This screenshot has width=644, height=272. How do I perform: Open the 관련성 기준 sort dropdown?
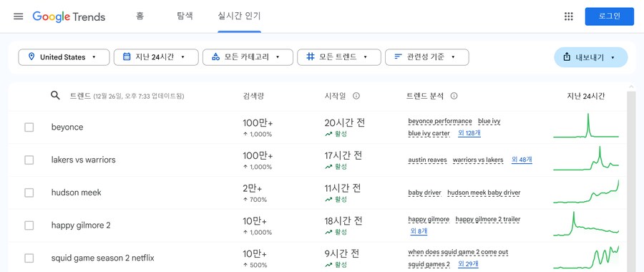[x=426, y=57]
